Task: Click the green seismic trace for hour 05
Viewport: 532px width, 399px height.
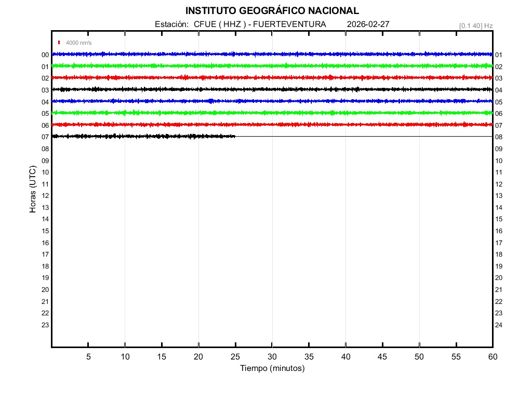Action: click(272, 113)
